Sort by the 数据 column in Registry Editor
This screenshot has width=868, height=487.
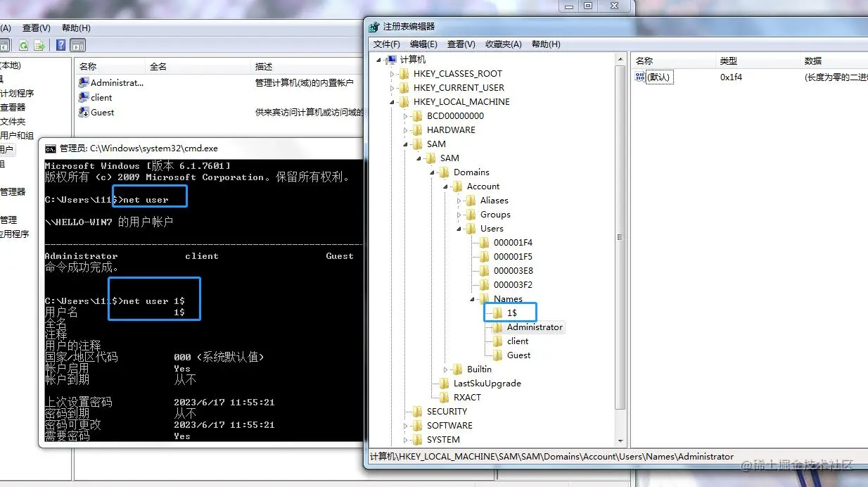[834, 61]
